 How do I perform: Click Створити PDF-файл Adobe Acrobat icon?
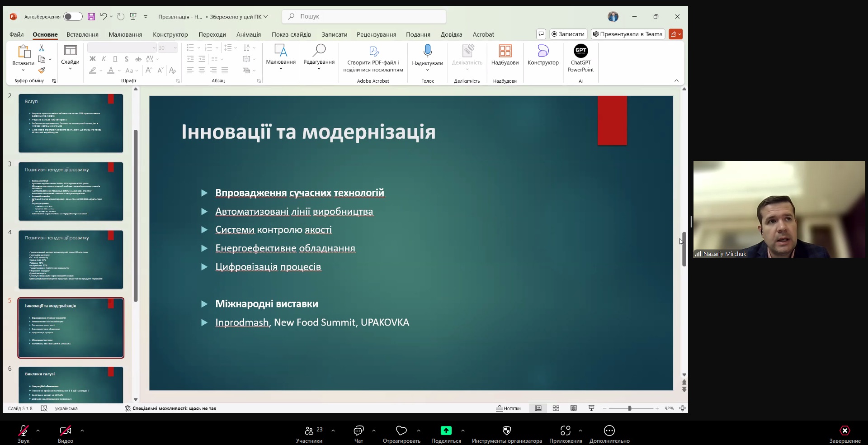click(373, 52)
